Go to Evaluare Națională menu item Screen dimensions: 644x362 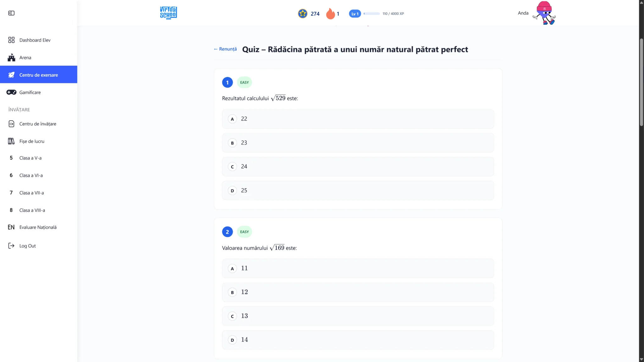click(x=38, y=227)
